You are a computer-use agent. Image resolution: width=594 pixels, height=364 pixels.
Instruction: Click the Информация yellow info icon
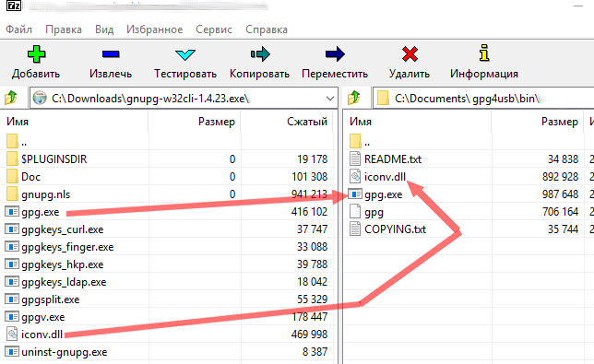click(483, 53)
